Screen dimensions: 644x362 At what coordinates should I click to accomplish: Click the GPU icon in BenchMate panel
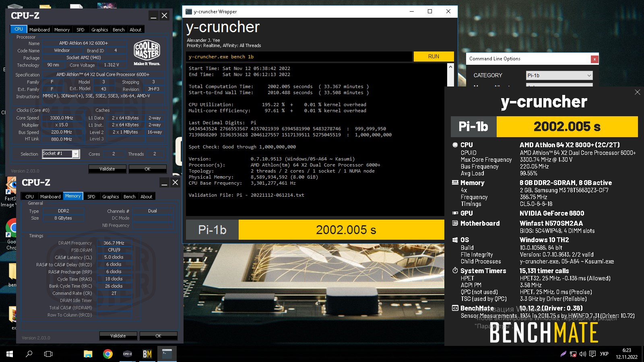455,213
